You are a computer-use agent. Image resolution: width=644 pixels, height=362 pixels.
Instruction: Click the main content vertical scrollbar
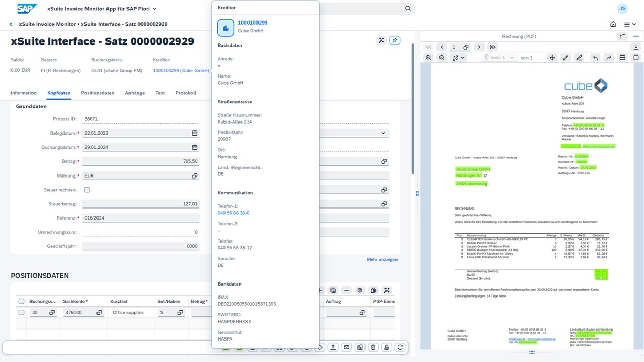(x=413, y=108)
